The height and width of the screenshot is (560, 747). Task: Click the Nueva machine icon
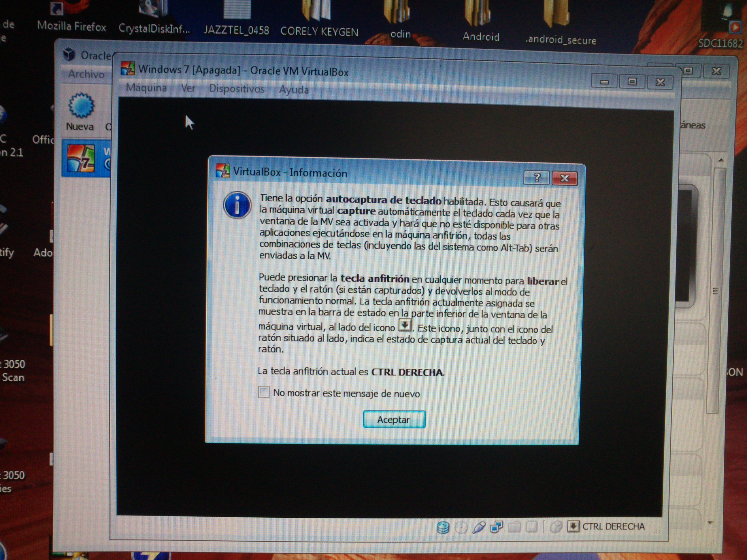pyautogui.click(x=81, y=106)
